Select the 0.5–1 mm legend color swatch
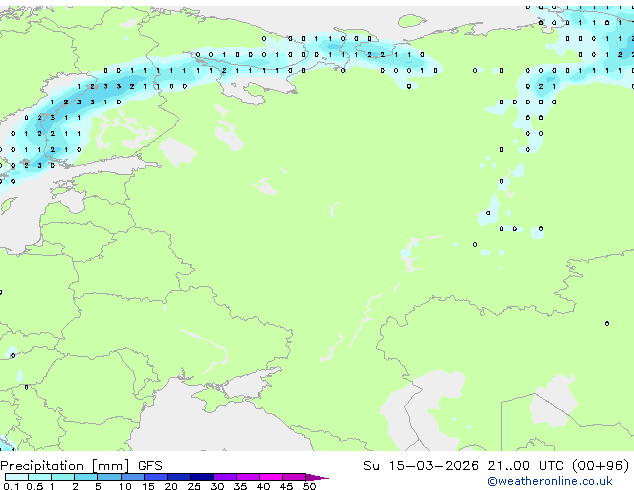Image resolution: width=634 pixels, height=490 pixels. tap(40, 477)
